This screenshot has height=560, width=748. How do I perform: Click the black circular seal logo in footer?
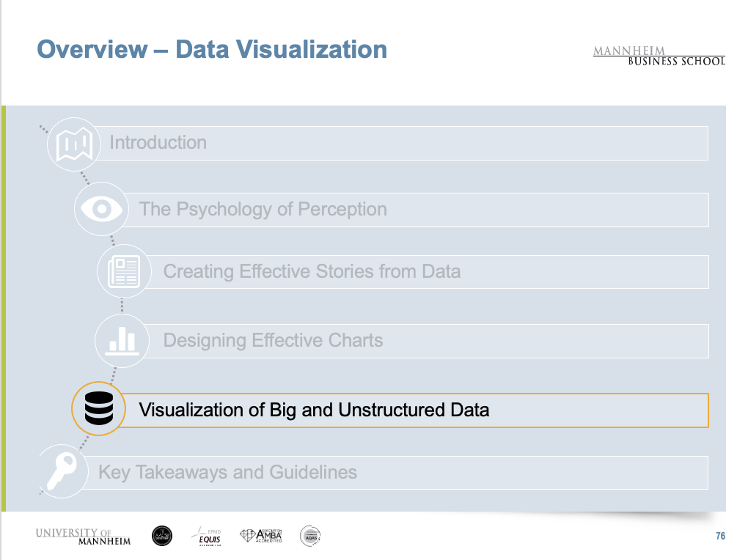point(162,536)
